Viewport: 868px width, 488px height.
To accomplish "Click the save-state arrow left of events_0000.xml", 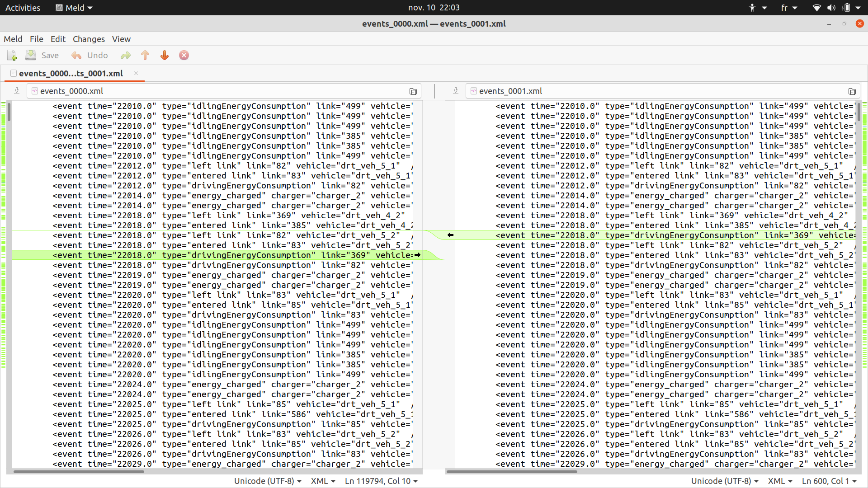I will 17,91.
